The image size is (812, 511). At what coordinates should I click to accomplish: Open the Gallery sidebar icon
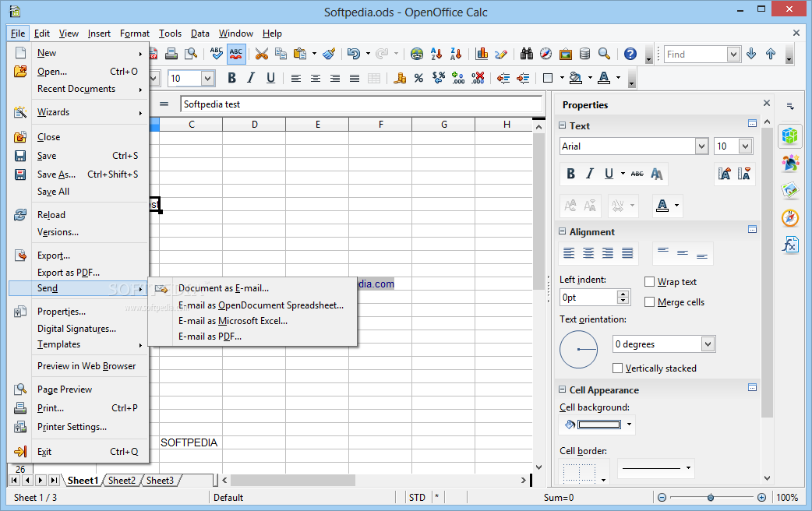click(x=790, y=191)
